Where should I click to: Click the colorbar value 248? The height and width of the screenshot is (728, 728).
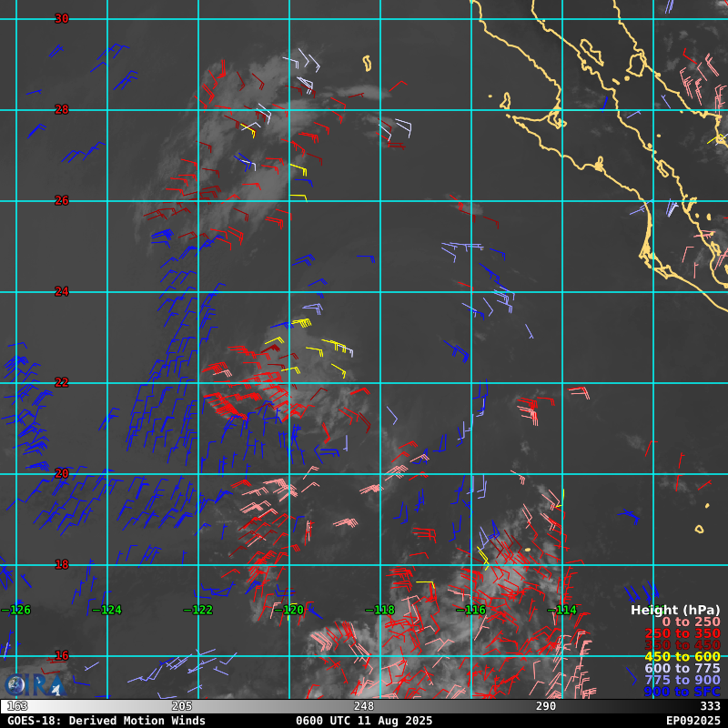pyautogui.click(x=363, y=706)
